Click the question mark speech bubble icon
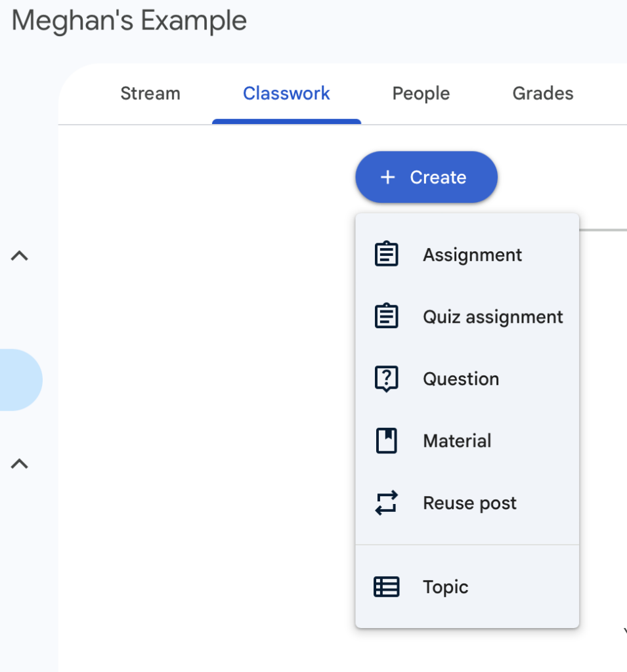Screen dimensions: 627x672 (x=387, y=379)
